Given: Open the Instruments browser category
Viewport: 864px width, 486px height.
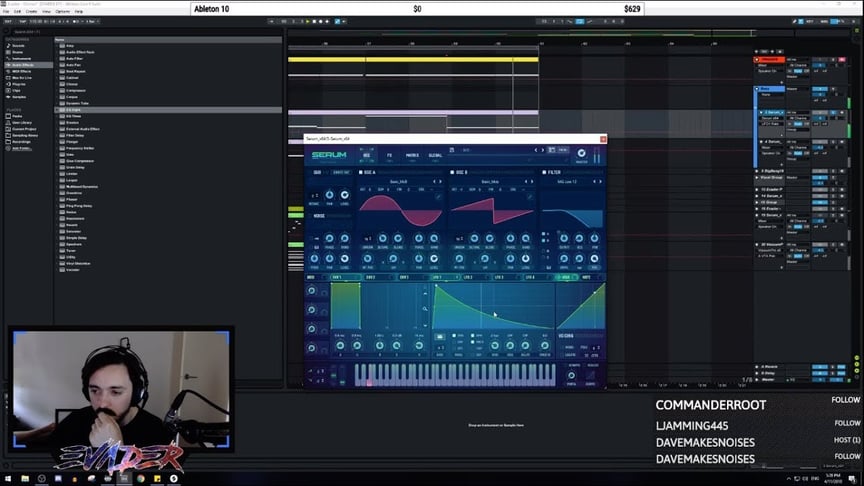Looking at the screenshot, I should click(x=21, y=58).
